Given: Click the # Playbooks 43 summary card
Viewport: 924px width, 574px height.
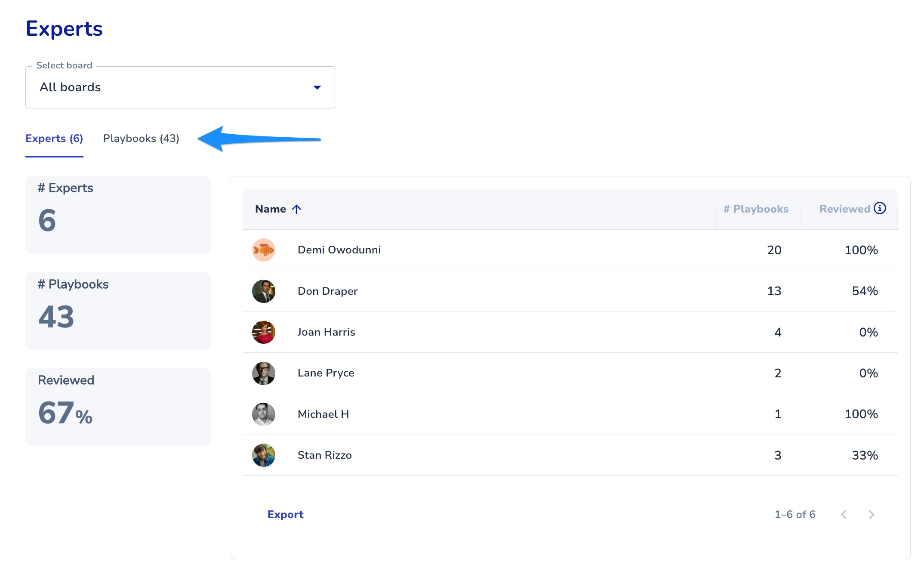Looking at the screenshot, I should pyautogui.click(x=118, y=310).
